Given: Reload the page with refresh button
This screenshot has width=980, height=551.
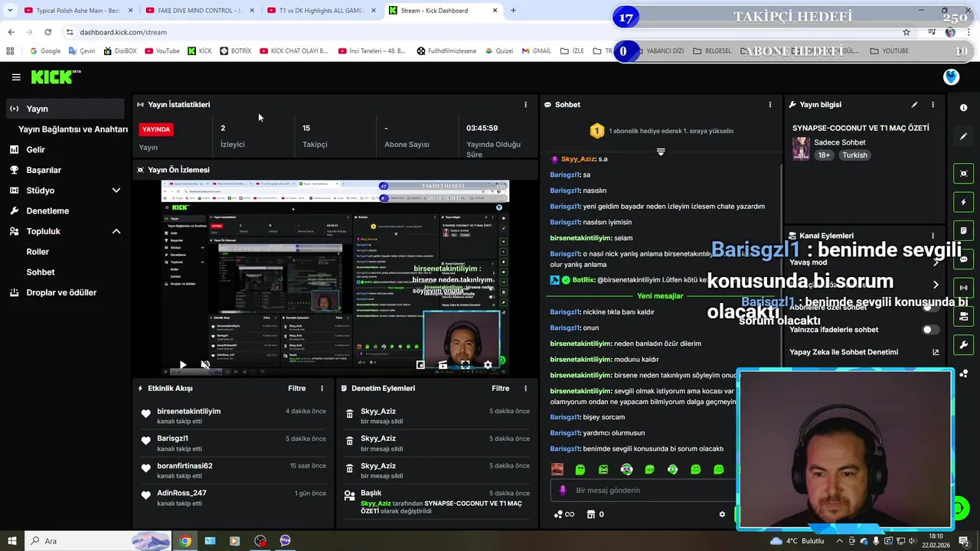Looking at the screenshot, I should tap(47, 32).
